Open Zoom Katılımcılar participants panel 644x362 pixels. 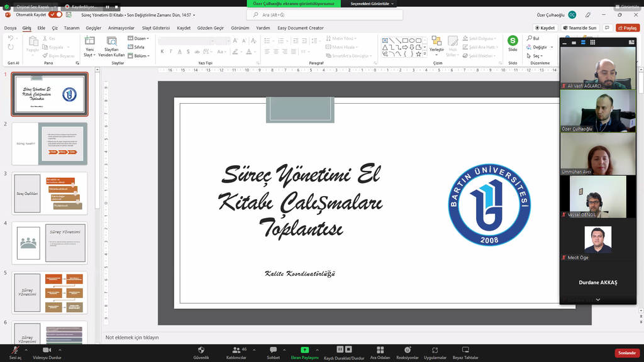[x=236, y=353]
